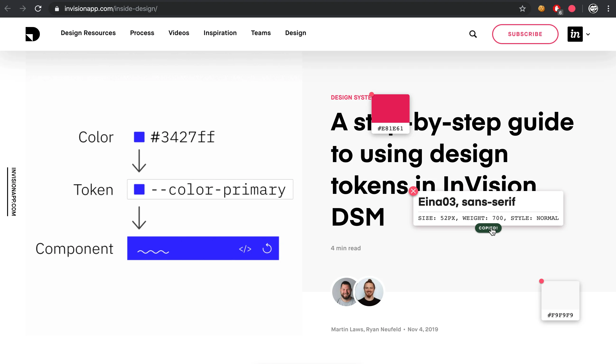Open the Design Resources menu
Viewport: 616px width, 364px height.
[x=88, y=33]
